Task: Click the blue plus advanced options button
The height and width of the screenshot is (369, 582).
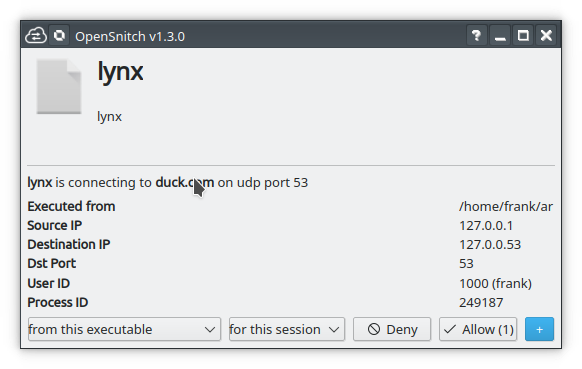Action: [539, 329]
